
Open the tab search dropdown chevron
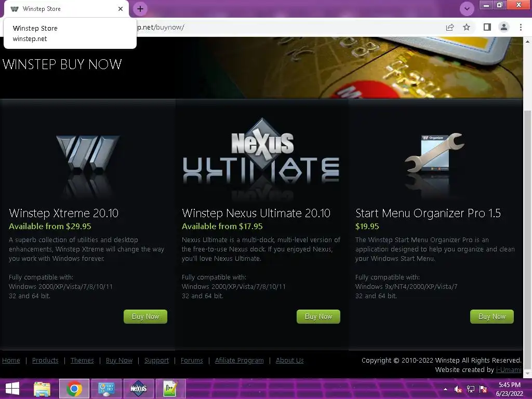(467, 8)
